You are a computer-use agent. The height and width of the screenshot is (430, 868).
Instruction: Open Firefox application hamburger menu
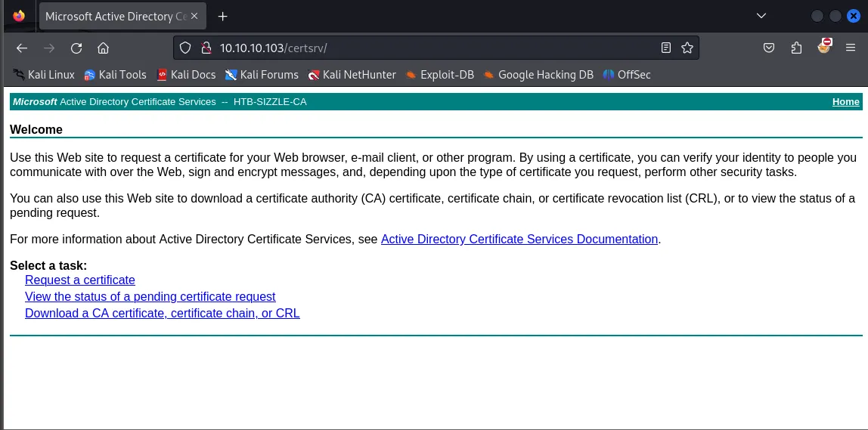pyautogui.click(x=851, y=48)
